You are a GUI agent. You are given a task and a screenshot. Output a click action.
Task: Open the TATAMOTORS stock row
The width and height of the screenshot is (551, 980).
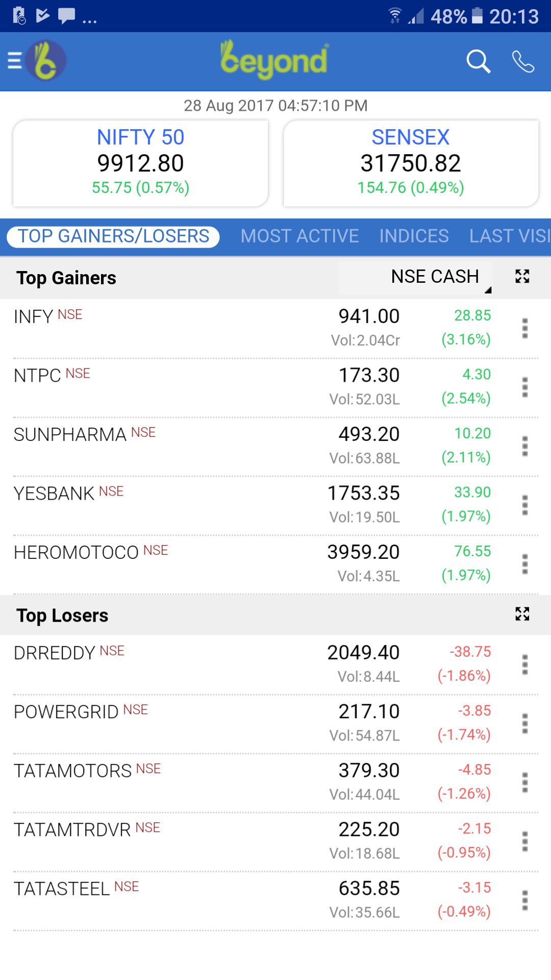(x=204, y=782)
